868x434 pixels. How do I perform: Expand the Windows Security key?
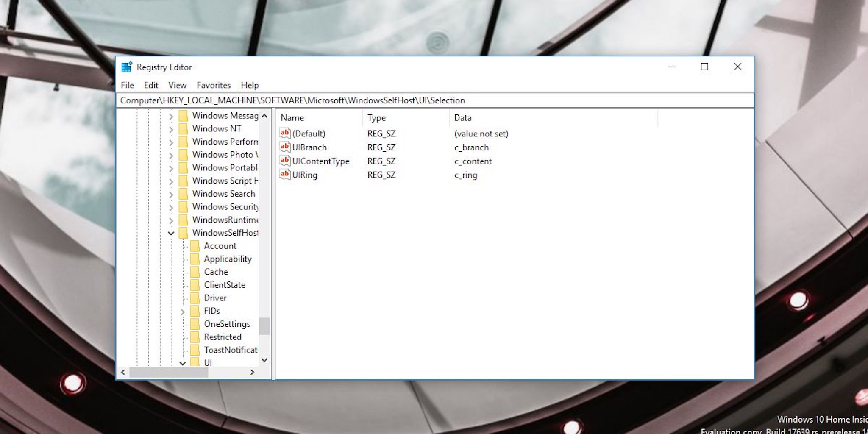171,208
